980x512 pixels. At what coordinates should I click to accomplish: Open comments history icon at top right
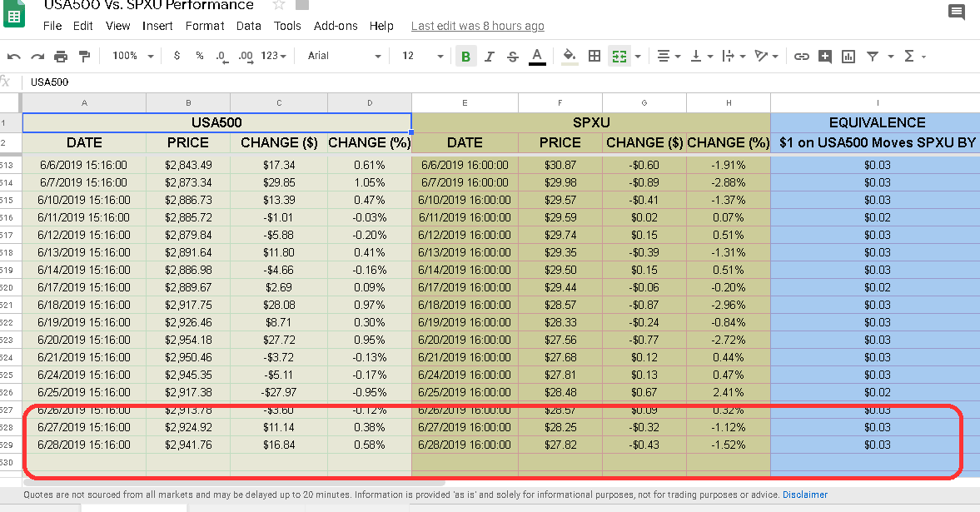click(956, 12)
